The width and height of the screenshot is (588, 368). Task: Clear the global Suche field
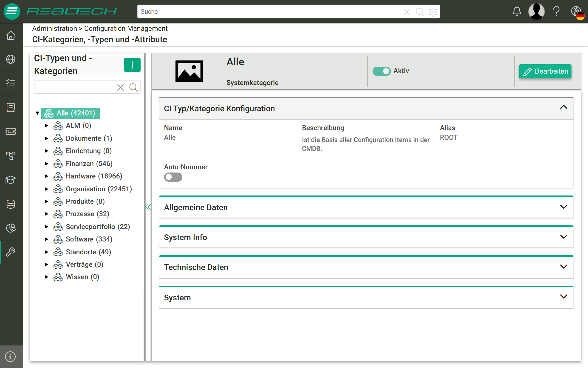[x=407, y=12]
